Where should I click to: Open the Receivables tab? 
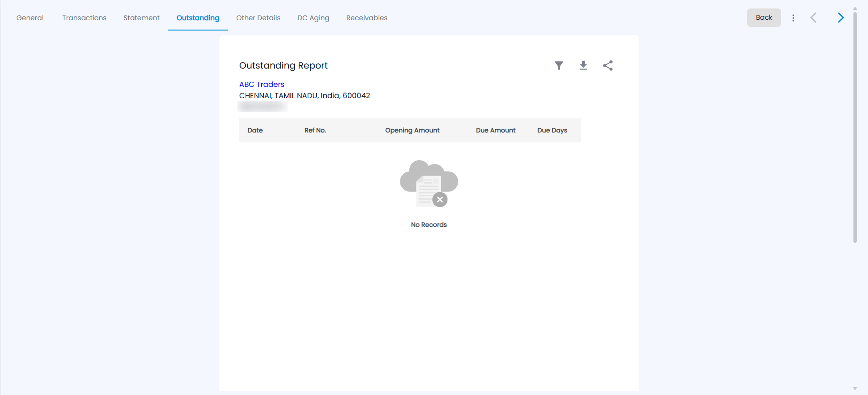(367, 18)
